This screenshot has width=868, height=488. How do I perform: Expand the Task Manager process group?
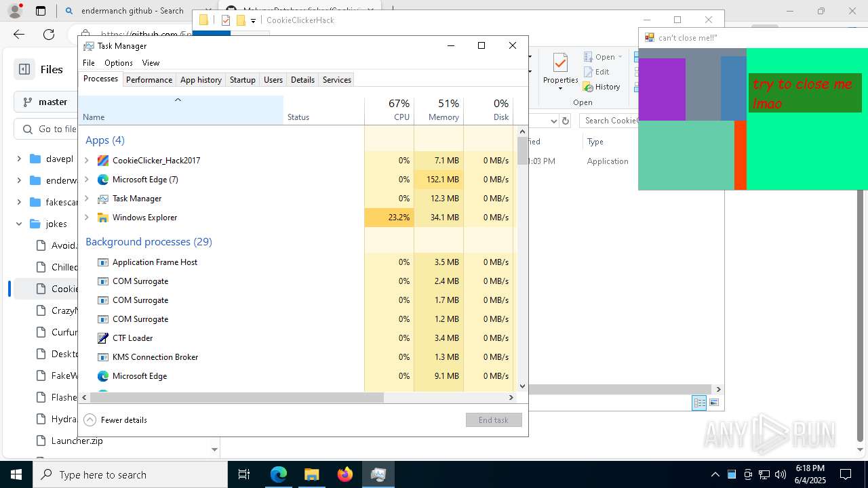tap(86, 199)
